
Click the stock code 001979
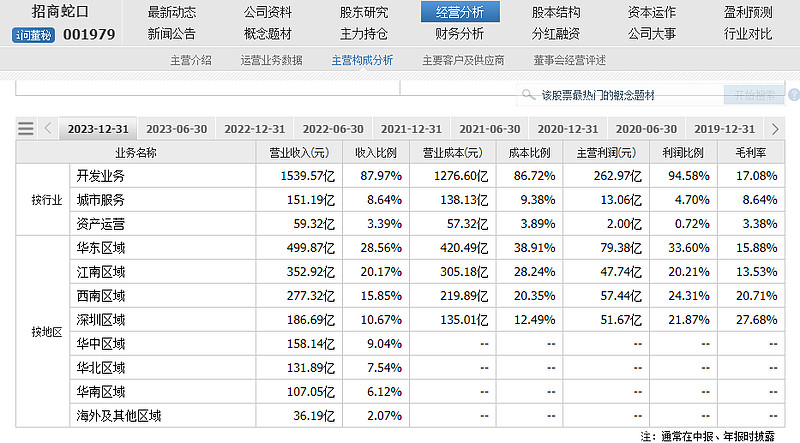[89, 35]
